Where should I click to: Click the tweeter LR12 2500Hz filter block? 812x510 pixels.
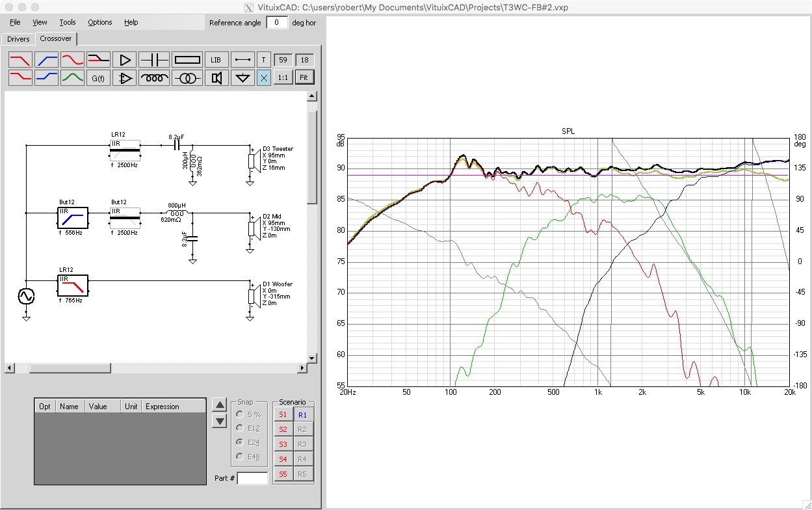(x=125, y=150)
